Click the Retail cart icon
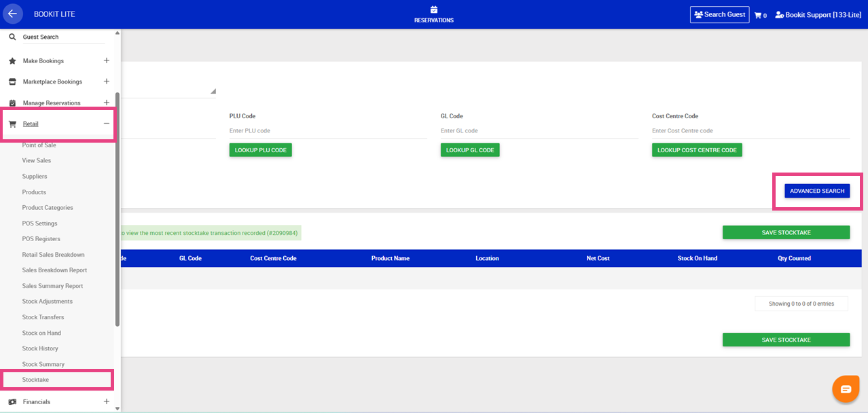Screen dimensions: 868x413 click(x=12, y=124)
